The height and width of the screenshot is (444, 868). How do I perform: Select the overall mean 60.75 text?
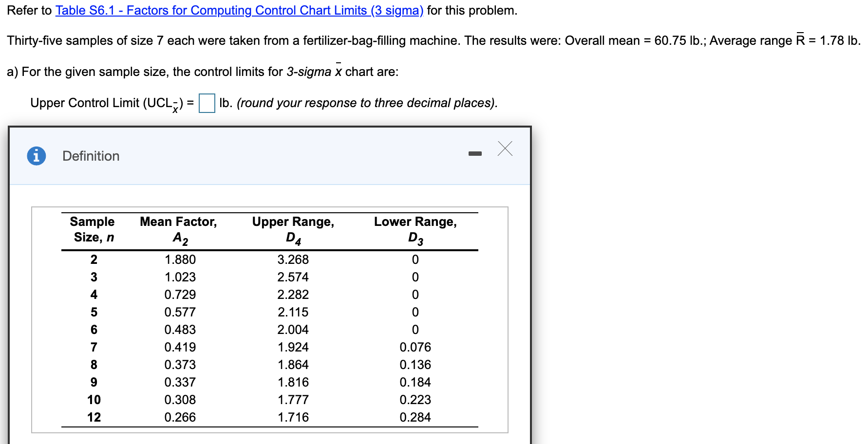coord(671,40)
